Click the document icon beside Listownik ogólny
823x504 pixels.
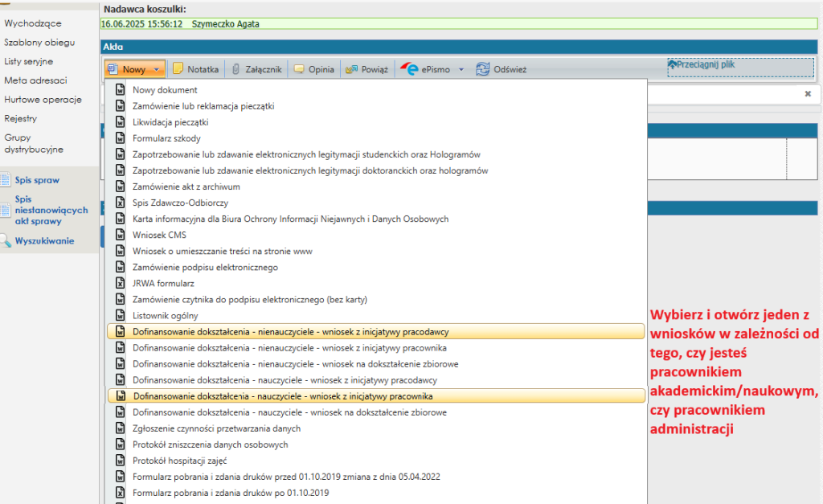tap(121, 316)
